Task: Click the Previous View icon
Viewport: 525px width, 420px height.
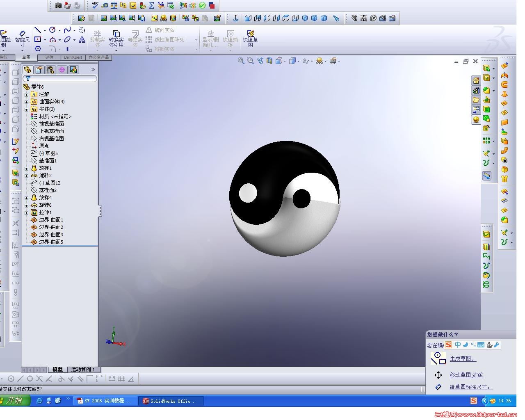Action: [260, 61]
